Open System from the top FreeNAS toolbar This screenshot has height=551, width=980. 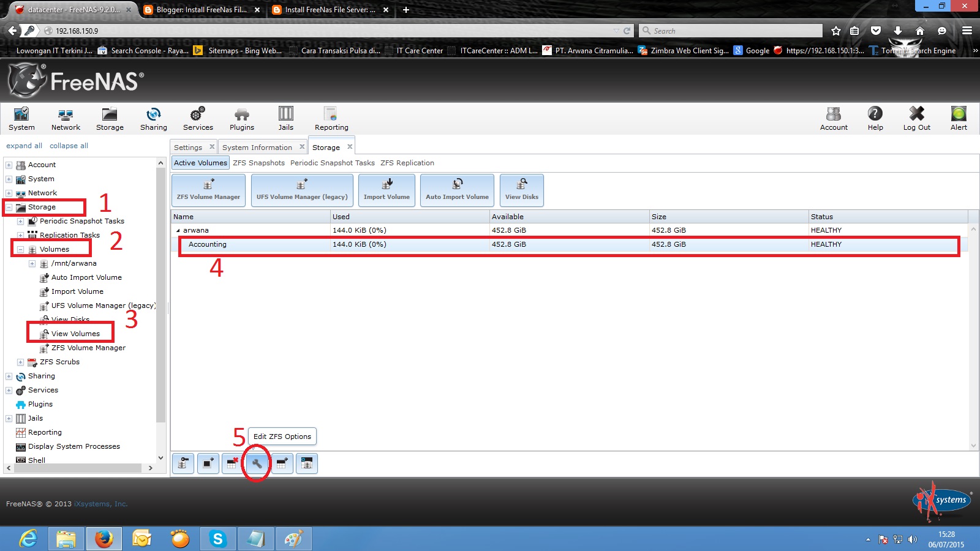(21, 119)
